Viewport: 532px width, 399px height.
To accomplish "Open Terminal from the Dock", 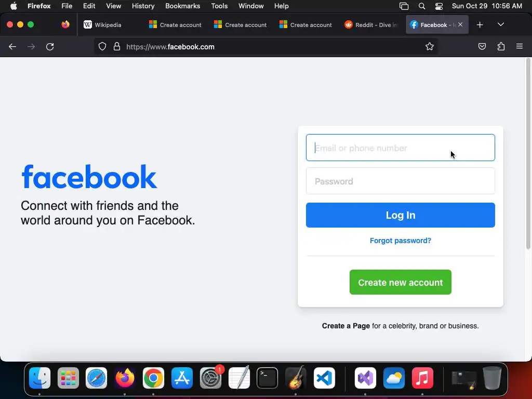I will (x=268, y=378).
